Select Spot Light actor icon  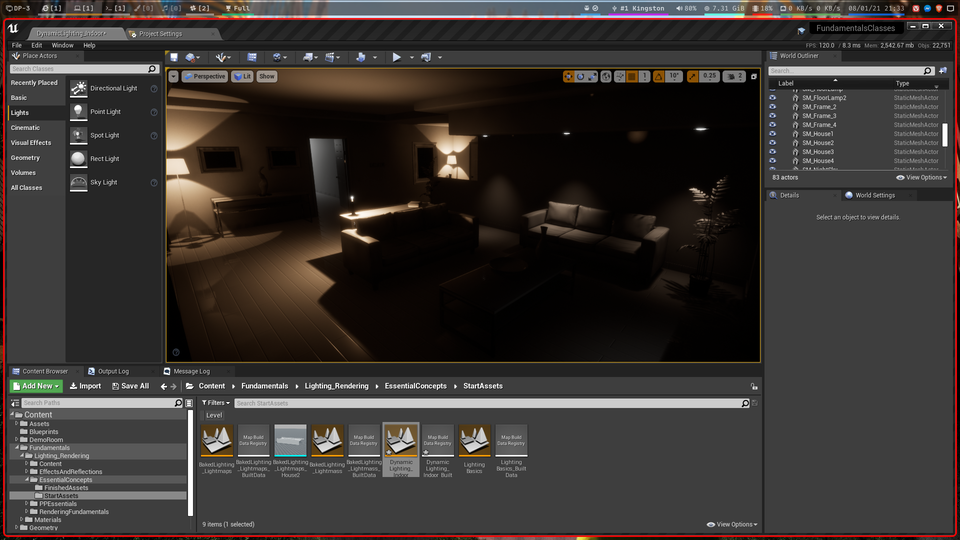pos(79,135)
